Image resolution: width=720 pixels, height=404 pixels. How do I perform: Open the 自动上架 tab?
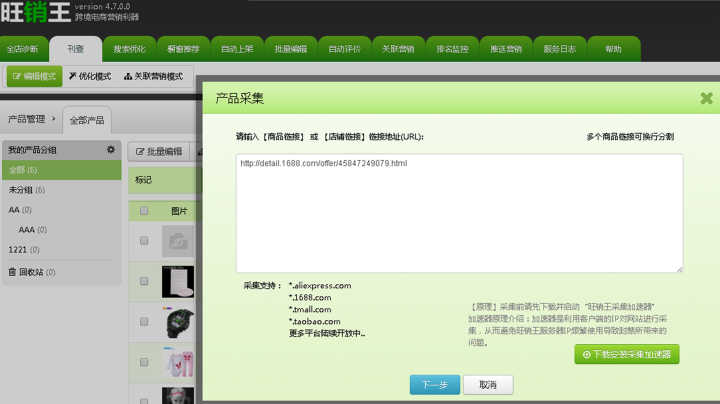237,49
